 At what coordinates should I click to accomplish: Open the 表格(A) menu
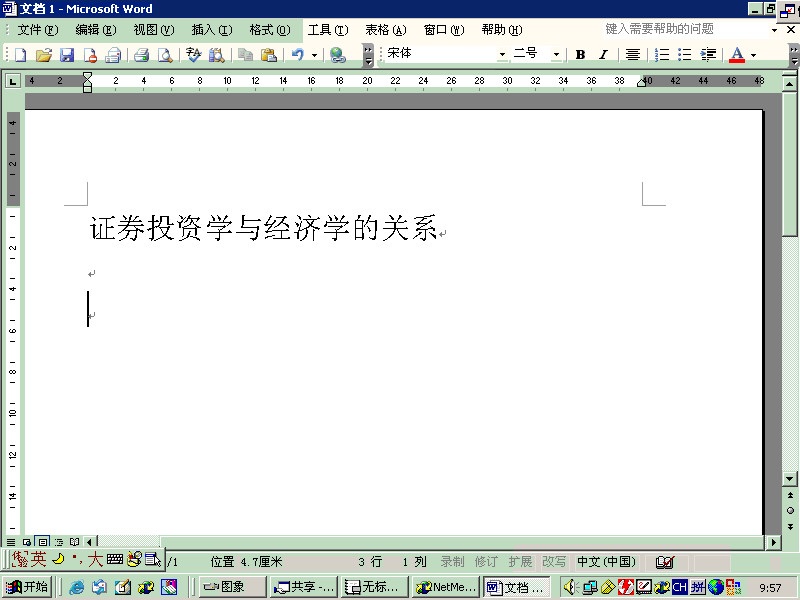[386, 30]
